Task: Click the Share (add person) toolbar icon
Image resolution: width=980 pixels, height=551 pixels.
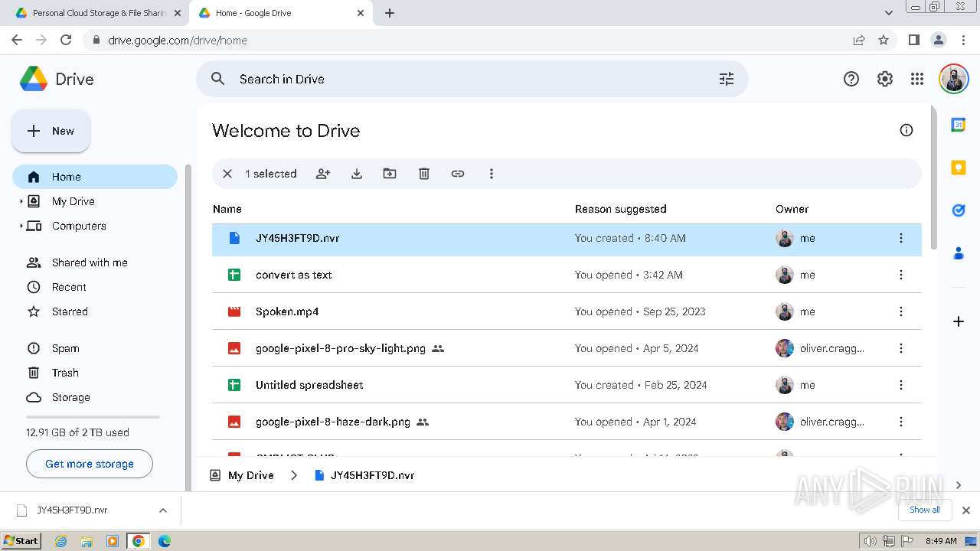Action: point(323,174)
